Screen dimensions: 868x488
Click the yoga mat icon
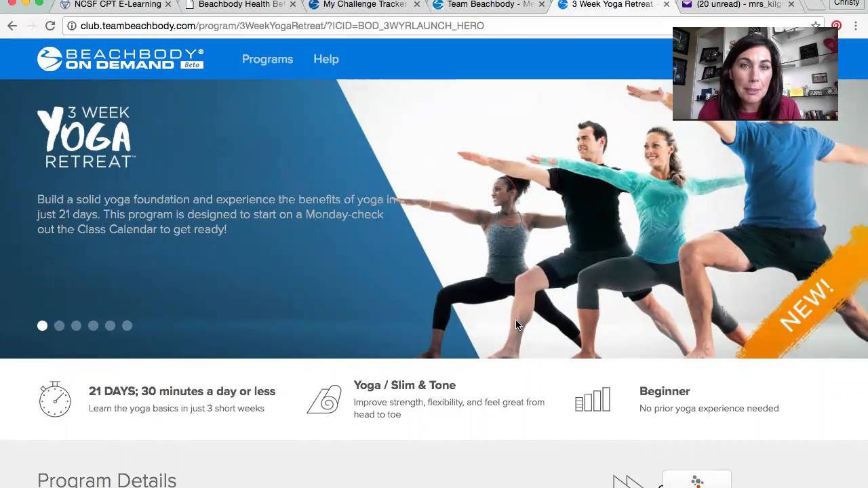tap(324, 399)
